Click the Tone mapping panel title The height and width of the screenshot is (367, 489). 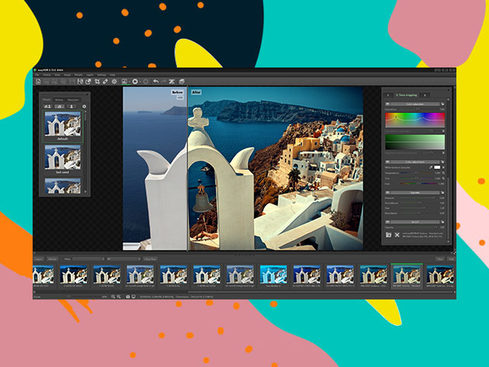pos(406,95)
